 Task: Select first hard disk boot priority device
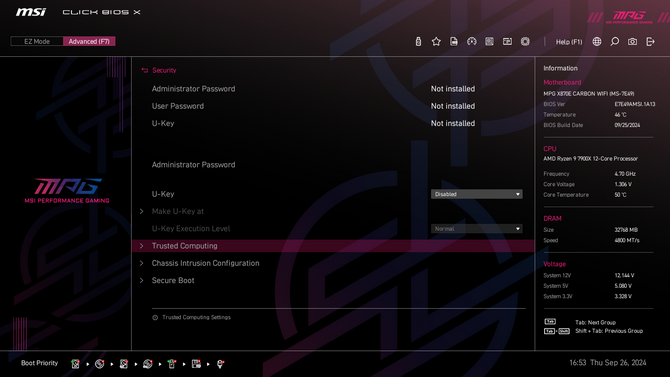pyautogui.click(x=75, y=364)
